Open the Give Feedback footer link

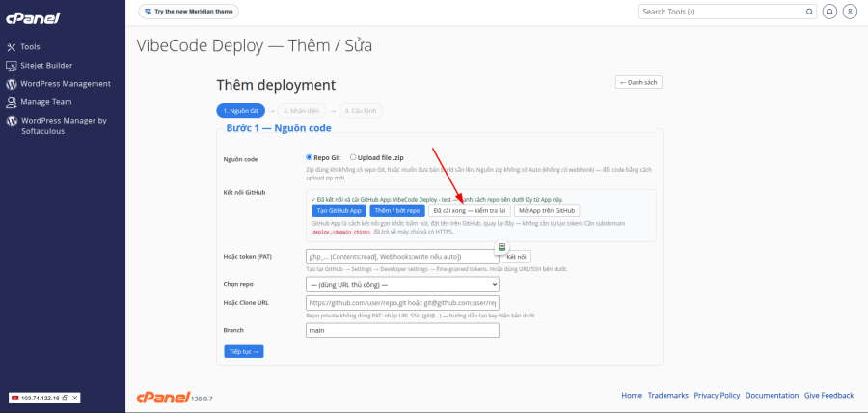pyautogui.click(x=828, y=396)
